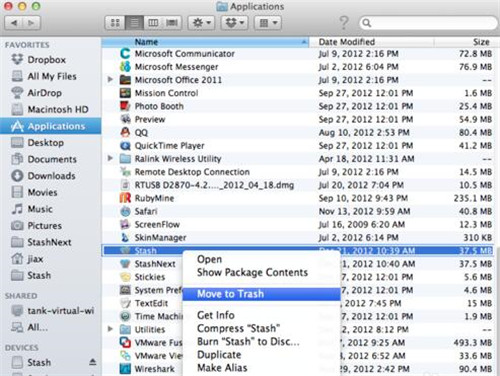Switch to Cover Flow view
The image size is (500, 376).
pos(172,23)
